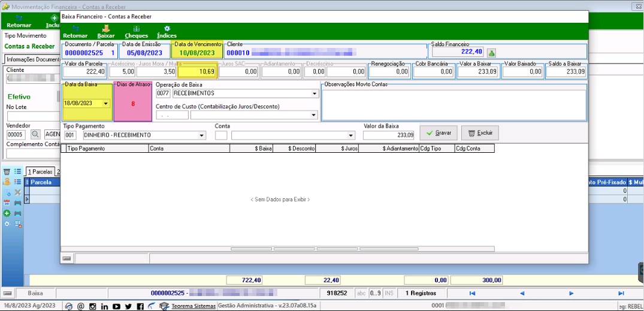Click the upper printer icon in sidebar
This screenshot has height=311, width=644.
coord(17,203)
